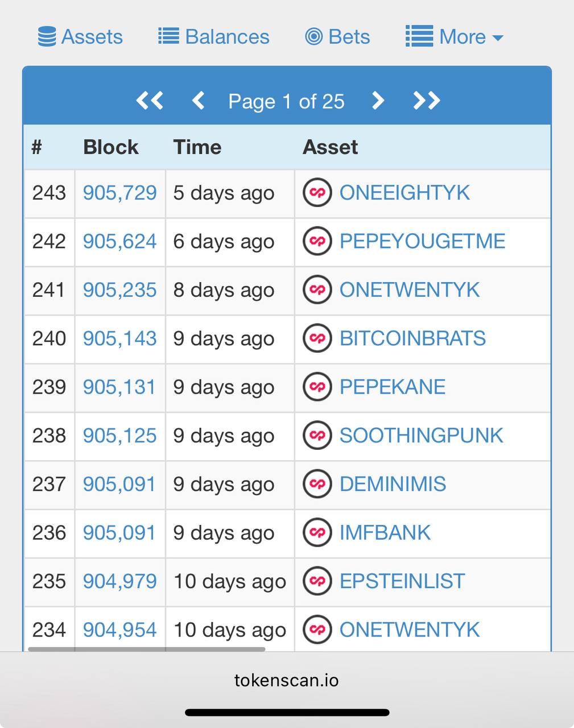Jump to last page double-chevron
This screenshot has height=728, width=574.
426,101
